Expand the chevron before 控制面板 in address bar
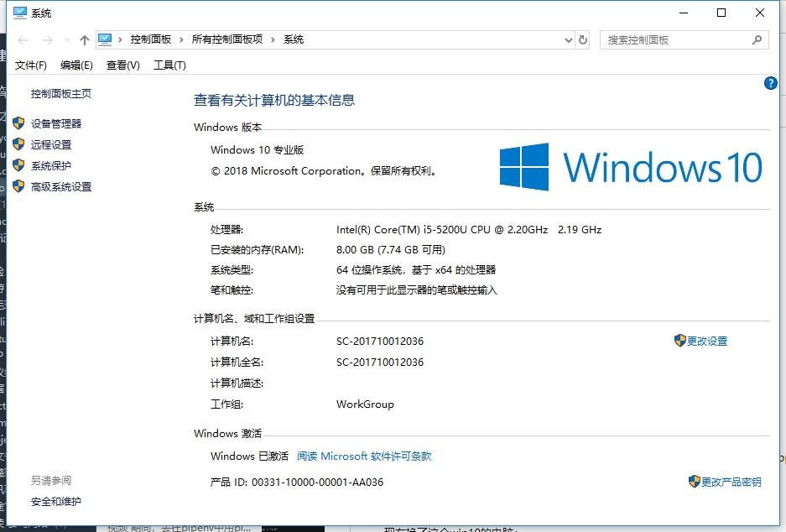 120,39
